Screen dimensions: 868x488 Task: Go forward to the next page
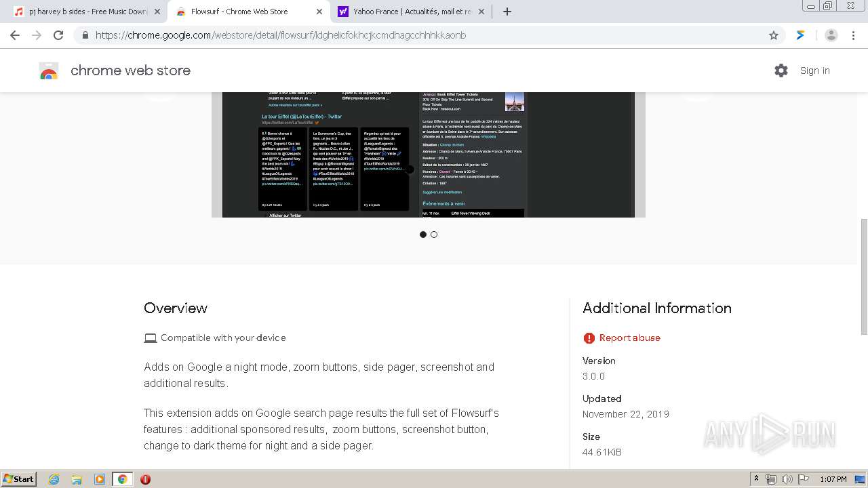(37, 35)
